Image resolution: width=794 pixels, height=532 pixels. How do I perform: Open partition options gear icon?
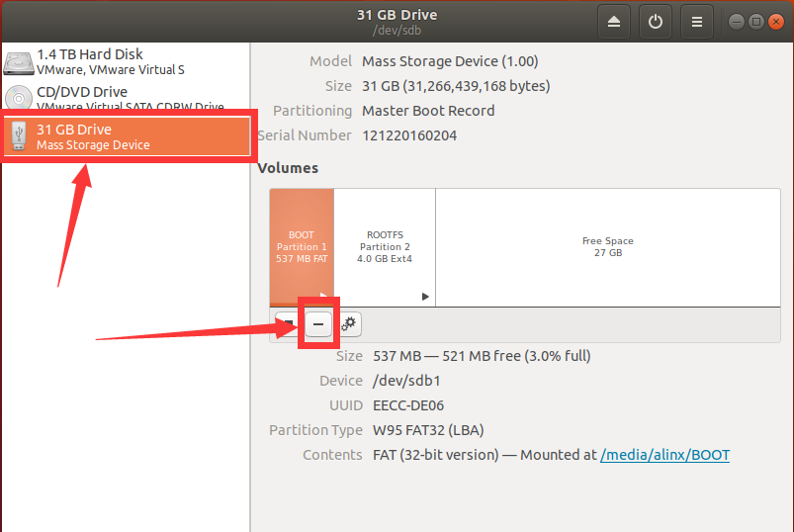348,324
